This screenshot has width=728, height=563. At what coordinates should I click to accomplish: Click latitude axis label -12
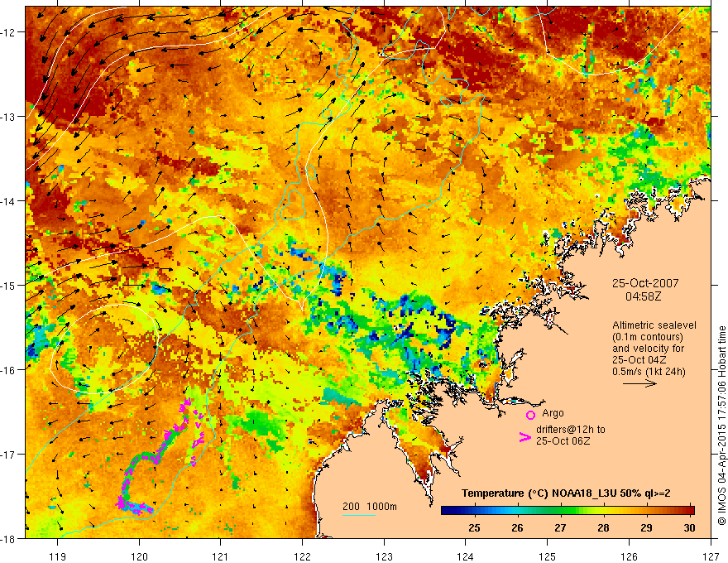8,32
